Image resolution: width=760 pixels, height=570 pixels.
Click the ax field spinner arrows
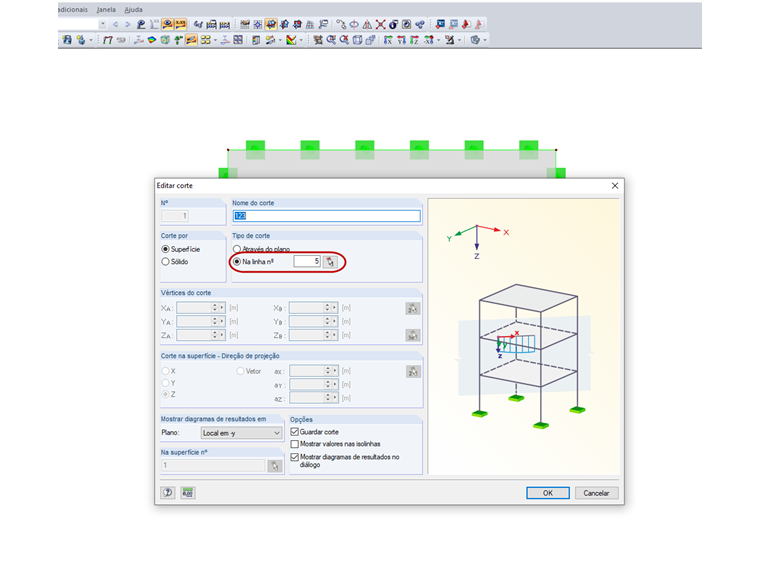[x=328, y=371]
